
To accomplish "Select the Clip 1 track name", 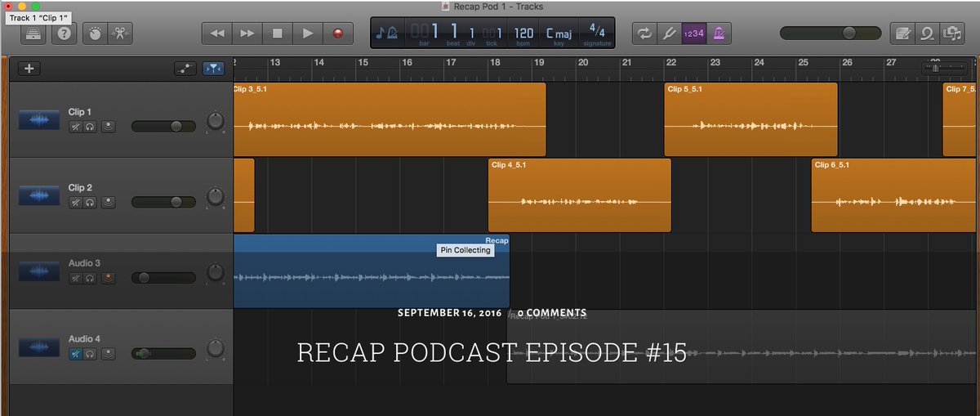I will click(x=80, y=112).
